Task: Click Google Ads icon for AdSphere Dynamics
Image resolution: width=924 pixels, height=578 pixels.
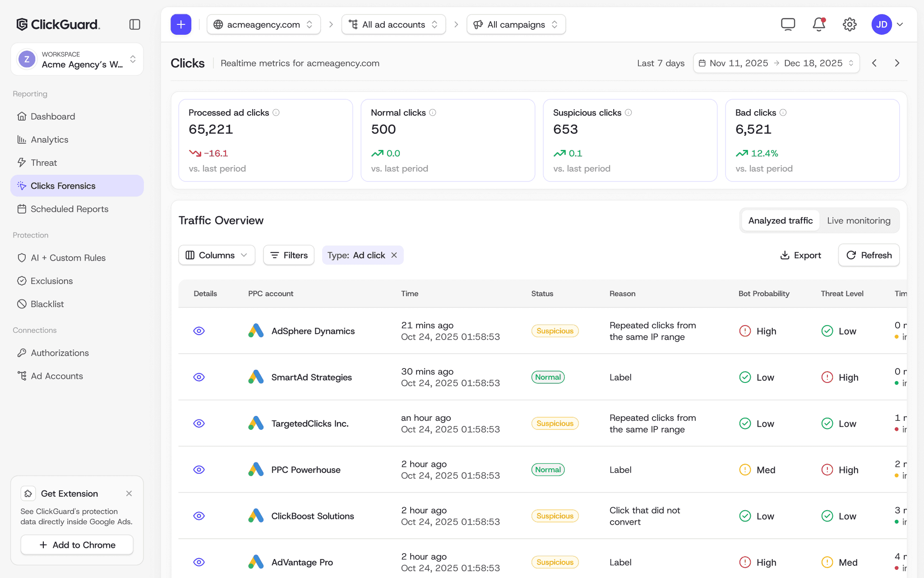Action: pyautogui.click(x=256, y=331)
